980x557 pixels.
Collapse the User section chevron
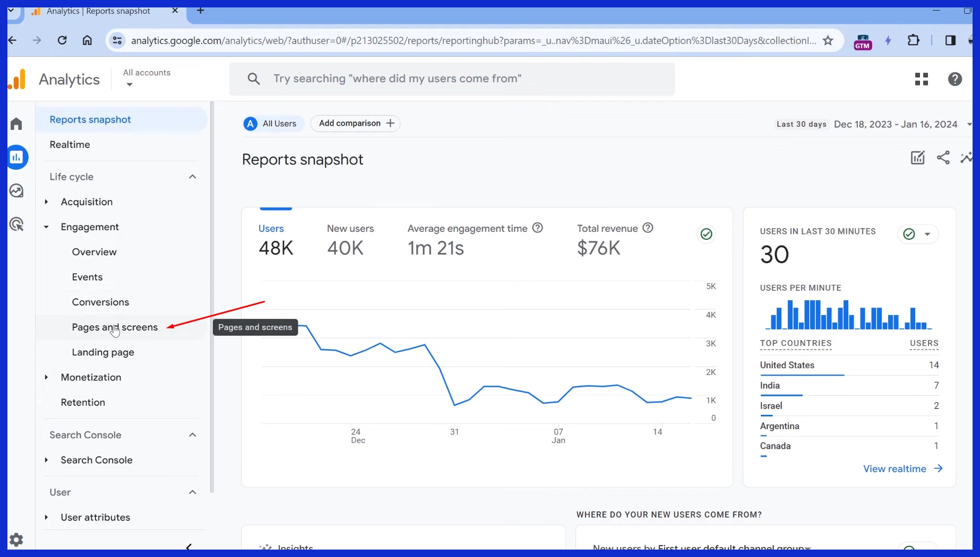(193, 492)
